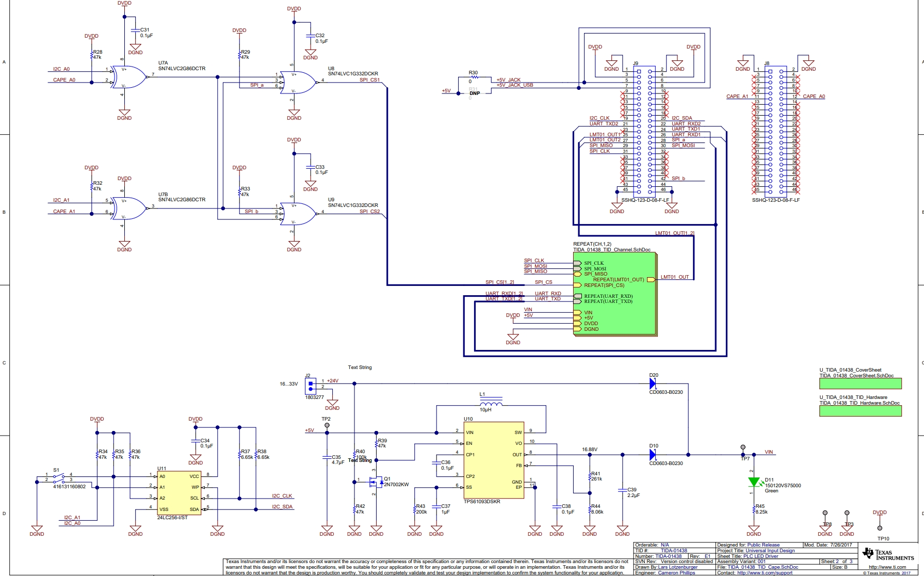Select the J2 blue terminal connector
This screenshot has width=924, height=576.
[x=311, y=385]
